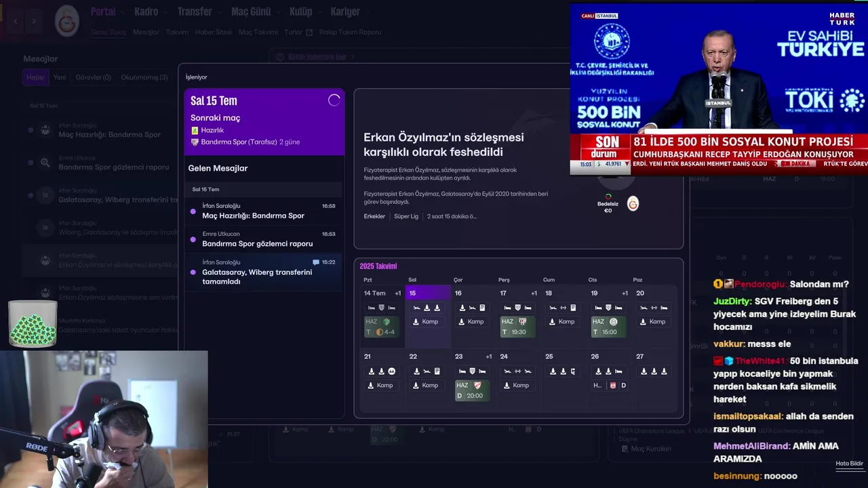Open the HAZ 20:00 match card on day 23
The height and width of the screenshot is (488, 868).
(x=472, y=390)
